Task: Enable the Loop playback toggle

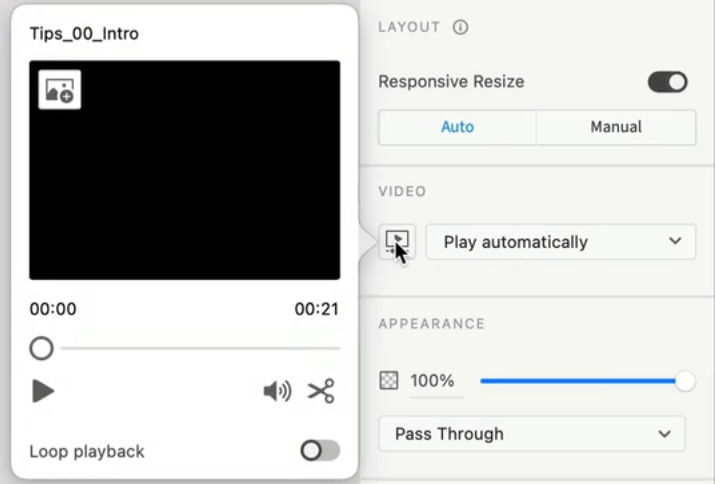Action: 320,451
